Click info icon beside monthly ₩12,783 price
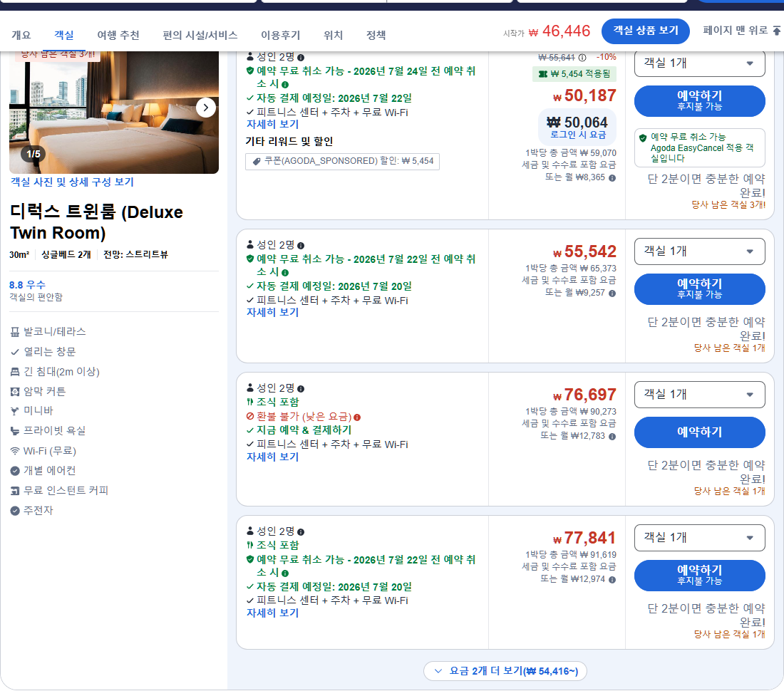This screenshot has width=784, height=691. [612, 436]
